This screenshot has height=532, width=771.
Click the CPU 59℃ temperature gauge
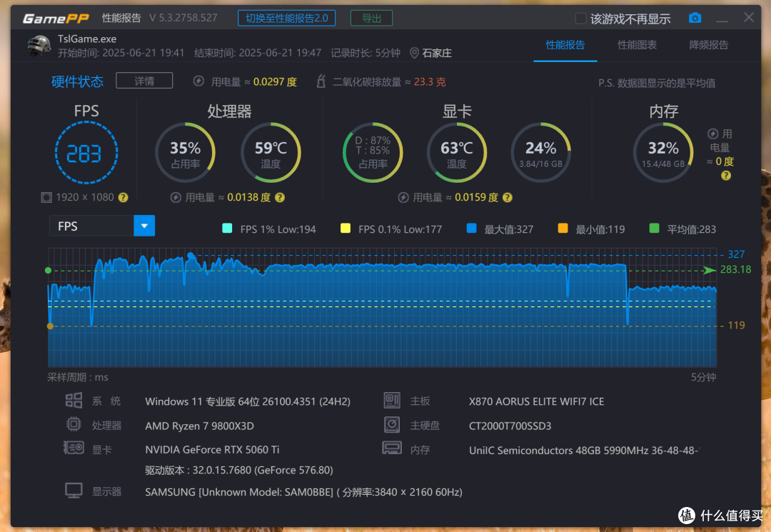point(271,153)
